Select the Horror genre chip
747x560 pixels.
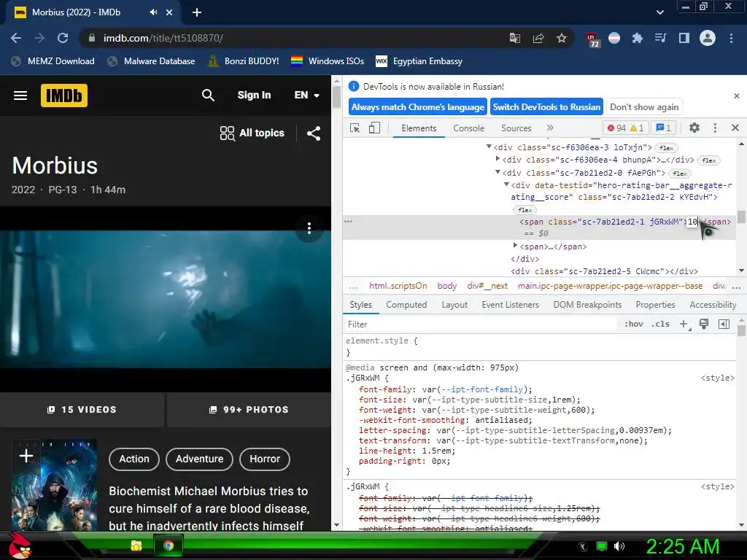click(x=265, y=459)
